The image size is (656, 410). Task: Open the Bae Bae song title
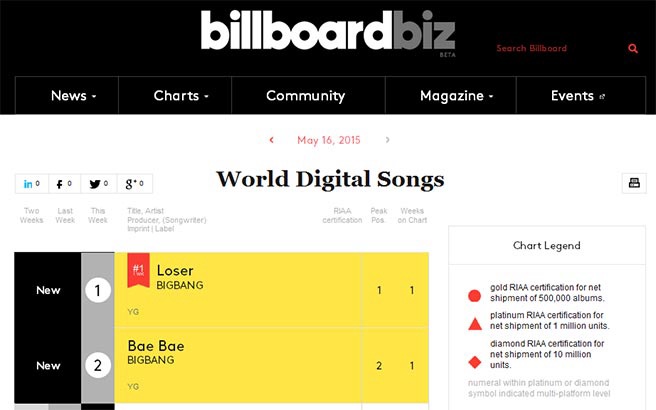click(x=156, y=346)
